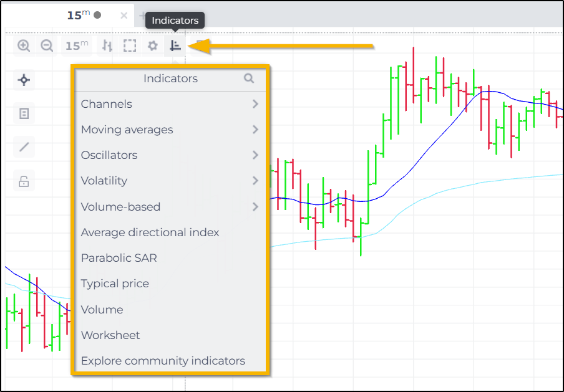Viewport: 564px width, 392px height.
Task: Expand the Volatility submenu
Action: click(x=170, y=180)
